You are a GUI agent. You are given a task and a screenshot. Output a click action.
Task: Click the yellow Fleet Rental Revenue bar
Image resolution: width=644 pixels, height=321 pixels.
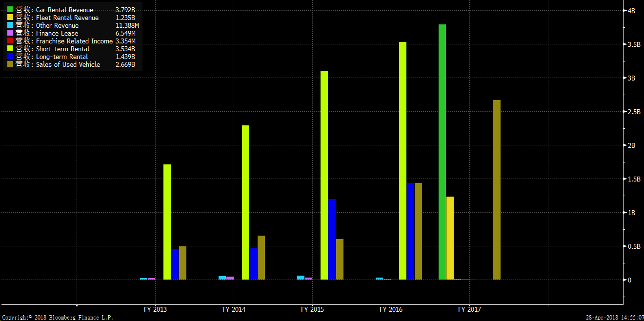[450, 238]
